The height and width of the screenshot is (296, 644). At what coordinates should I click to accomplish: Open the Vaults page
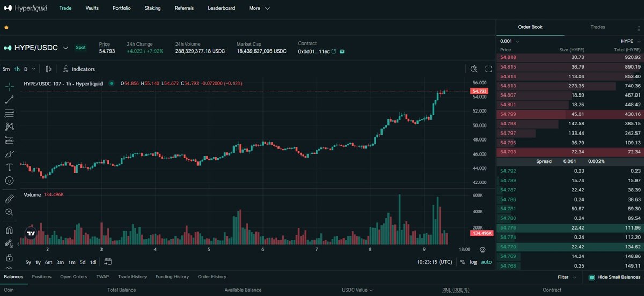(x=92, y=8)
